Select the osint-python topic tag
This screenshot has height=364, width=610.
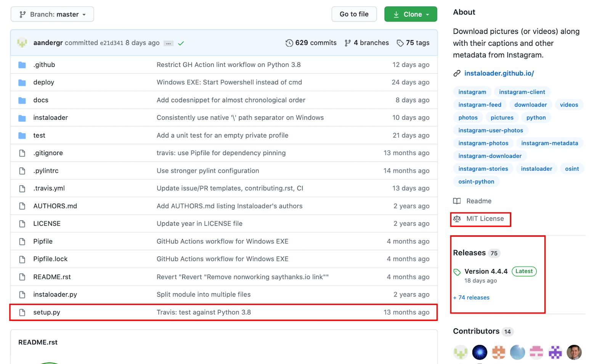(x=476, y=182)
